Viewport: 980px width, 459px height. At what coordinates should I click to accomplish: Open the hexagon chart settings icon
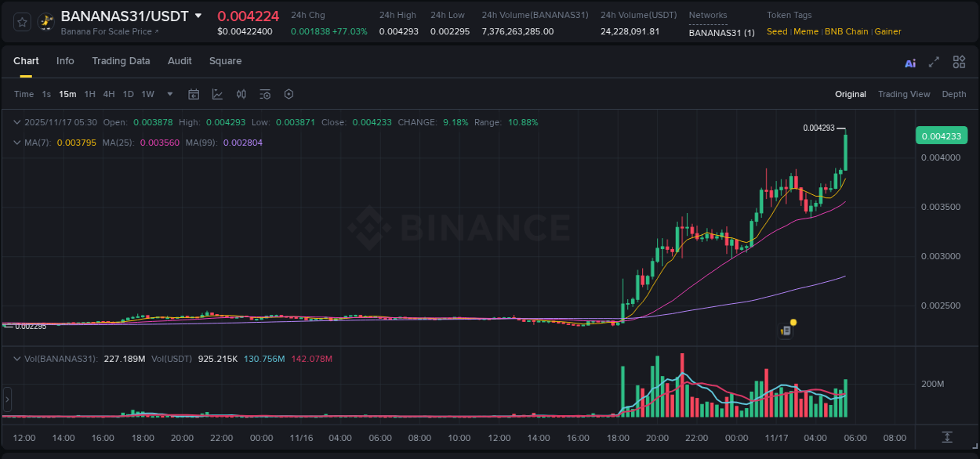[289, 94]
